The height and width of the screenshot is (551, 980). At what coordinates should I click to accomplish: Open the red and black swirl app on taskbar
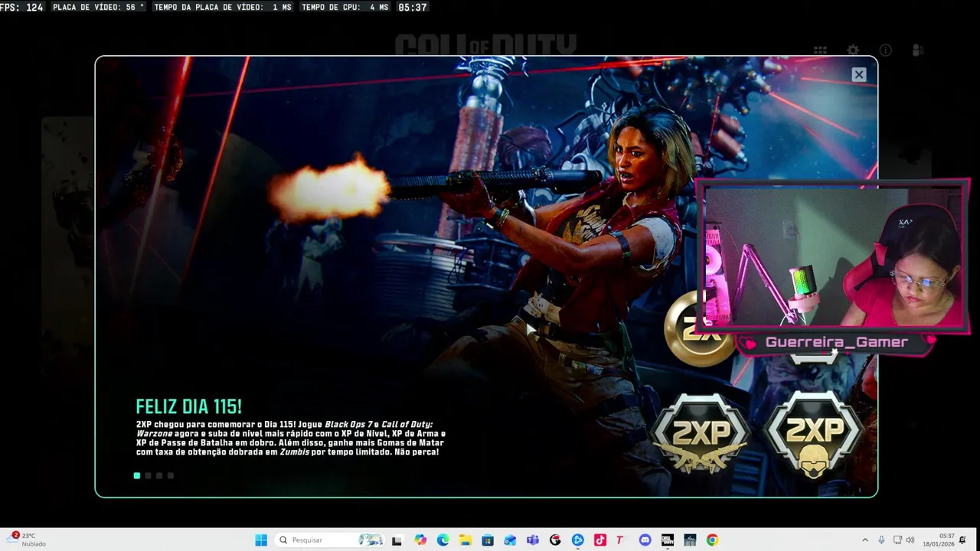(555, 540)
